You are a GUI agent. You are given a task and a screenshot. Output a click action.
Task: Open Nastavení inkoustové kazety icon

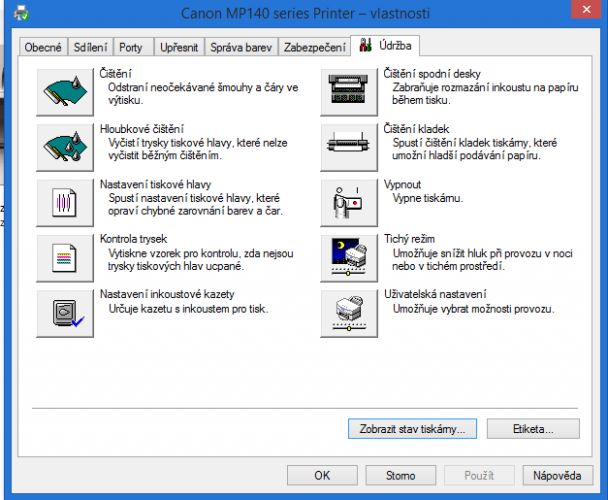[x=65, y=313]
